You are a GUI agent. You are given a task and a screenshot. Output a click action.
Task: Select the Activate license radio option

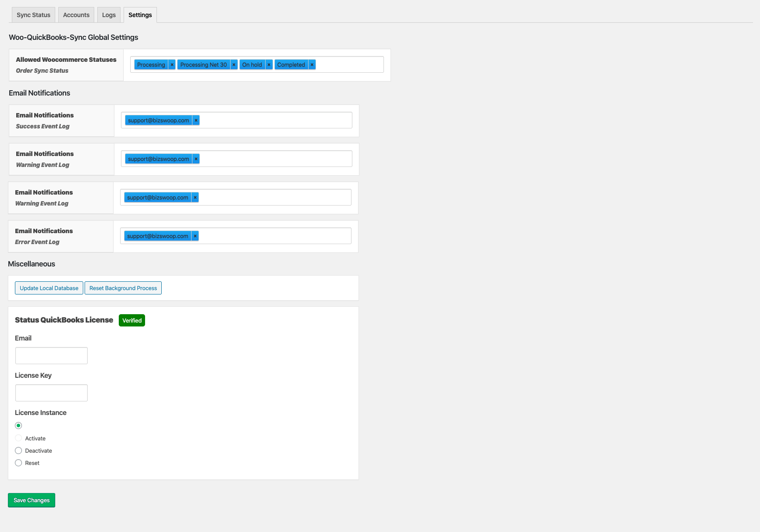tap(18, 438)
